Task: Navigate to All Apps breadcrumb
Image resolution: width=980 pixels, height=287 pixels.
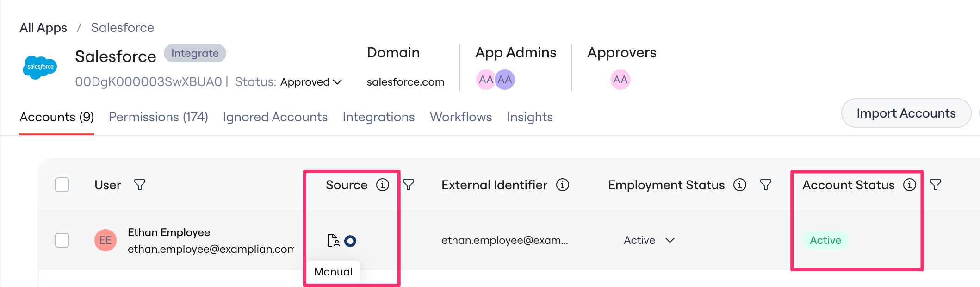Action: (43, 28)
